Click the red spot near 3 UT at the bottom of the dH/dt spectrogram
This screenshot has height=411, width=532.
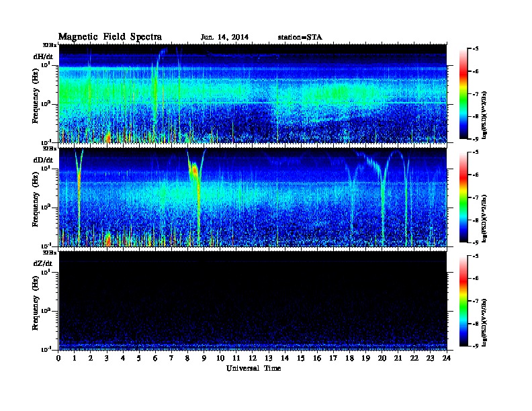(x=108, y=138)
